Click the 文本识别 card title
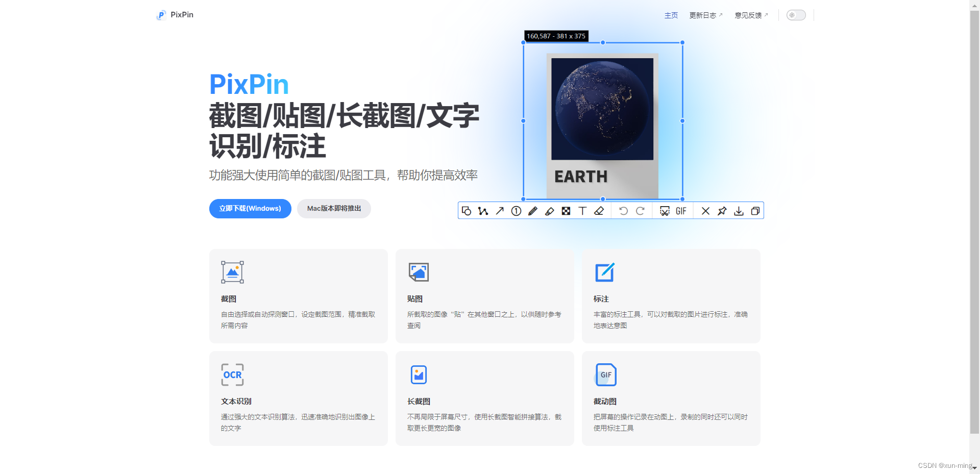The width and height of the screenshot is (980, 474). pos(236,402)
